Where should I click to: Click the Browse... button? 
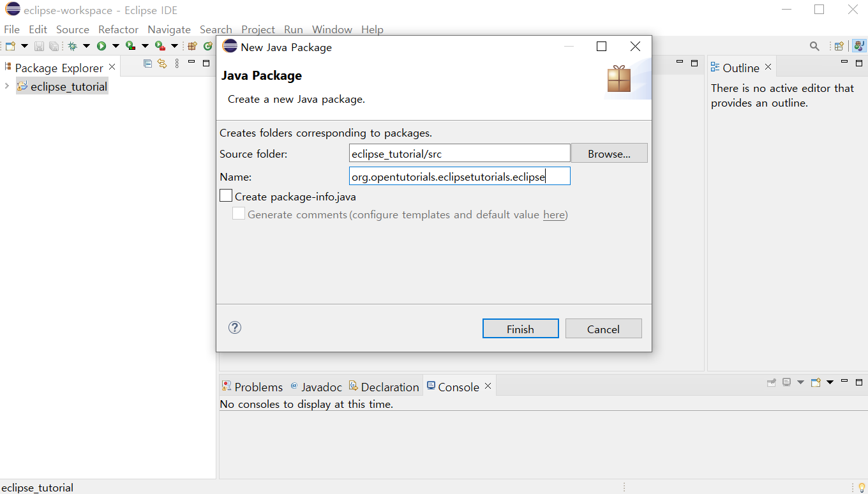pyautogui.click(x=609, y=153)
